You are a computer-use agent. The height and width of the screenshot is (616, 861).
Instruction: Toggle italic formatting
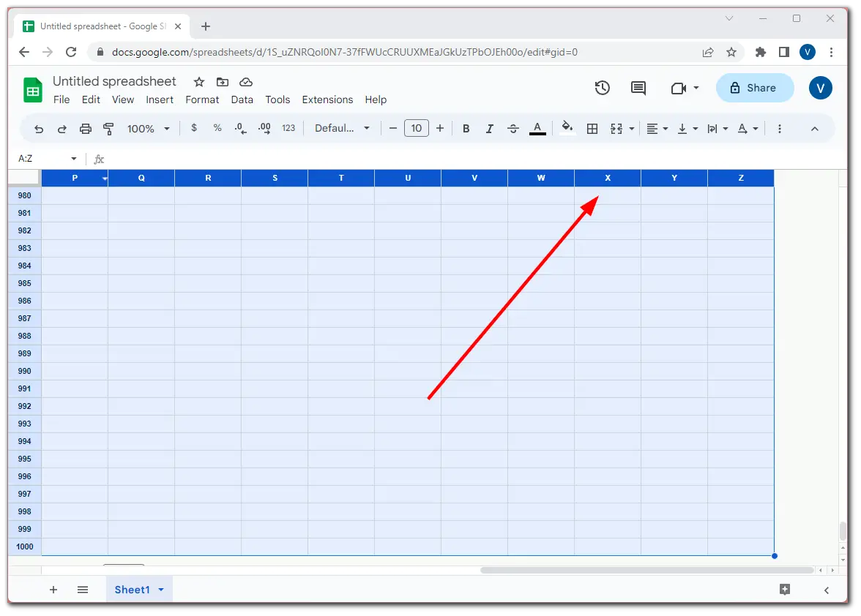point(489,128)
